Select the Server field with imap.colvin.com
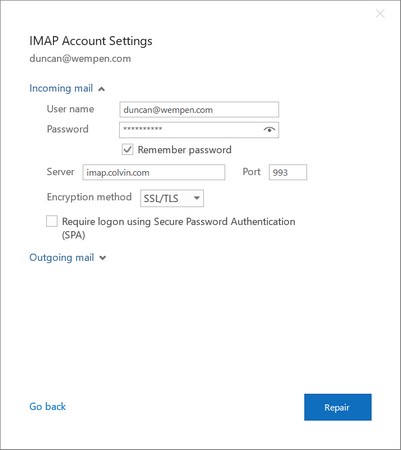The height and width of the screenshot is (450, 401). coord(154,172)
